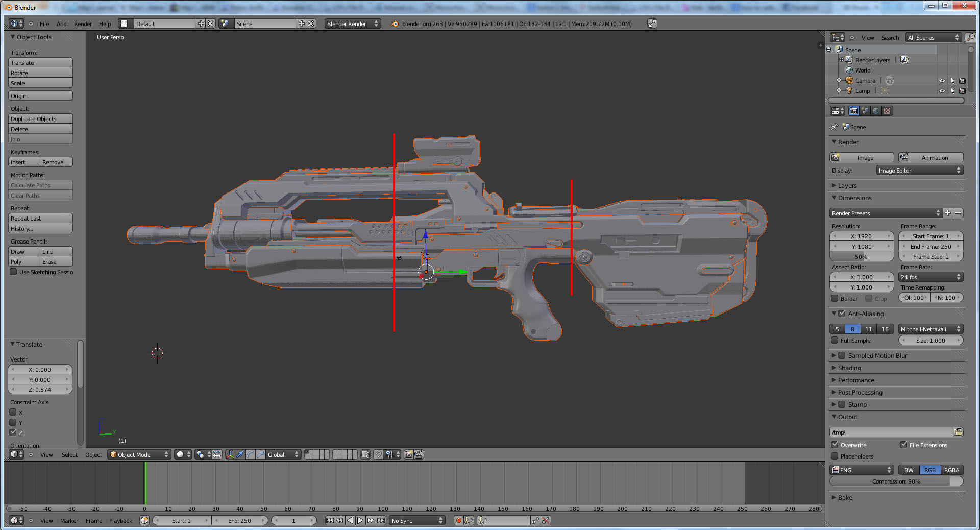Expand the Performance panel
Screen dimensions: 980x530
tap(856, 380)
